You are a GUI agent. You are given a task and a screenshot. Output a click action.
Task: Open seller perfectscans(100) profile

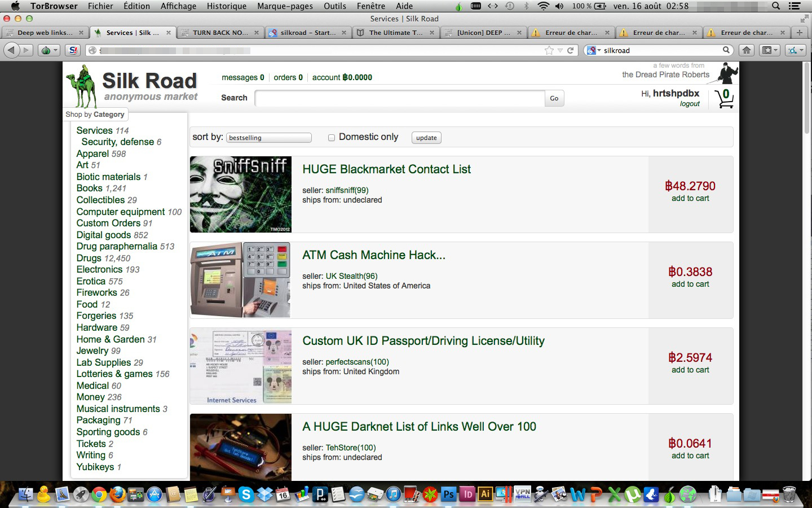coord(357,362)
